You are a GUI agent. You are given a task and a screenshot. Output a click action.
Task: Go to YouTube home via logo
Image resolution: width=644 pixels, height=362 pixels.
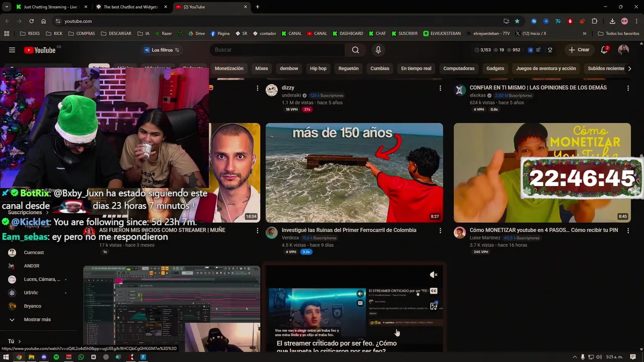(x=40, y=50)
